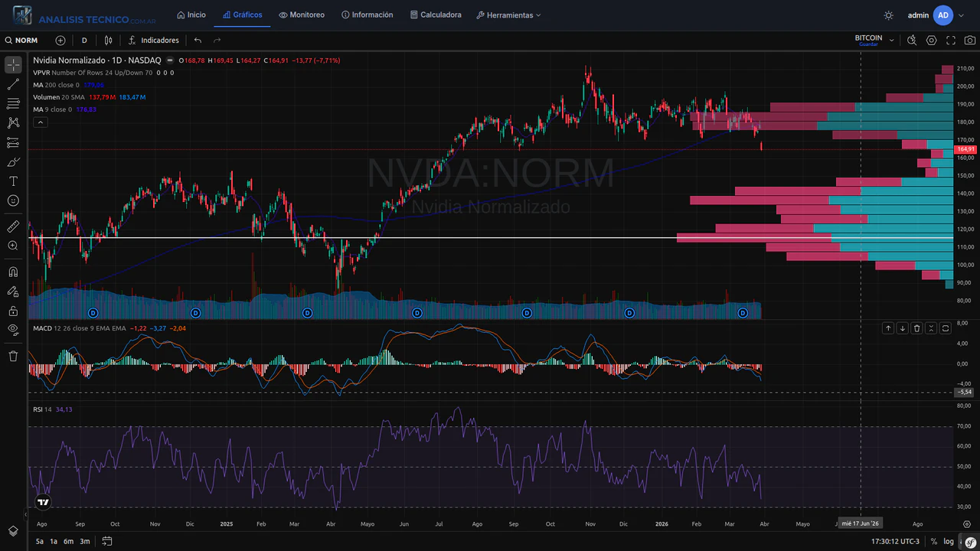Change the candlestick chart style
This screenshot has height=551, width=980.
(109, 41)
